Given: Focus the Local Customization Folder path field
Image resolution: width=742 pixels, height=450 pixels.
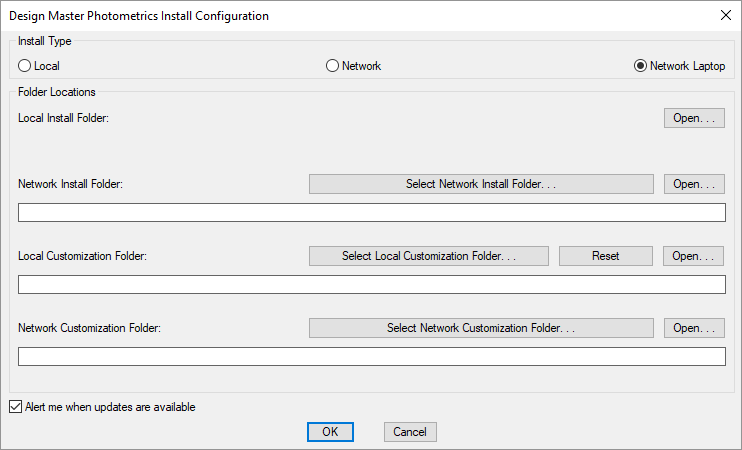Looking at the screenshot, I should coord(372,284).
